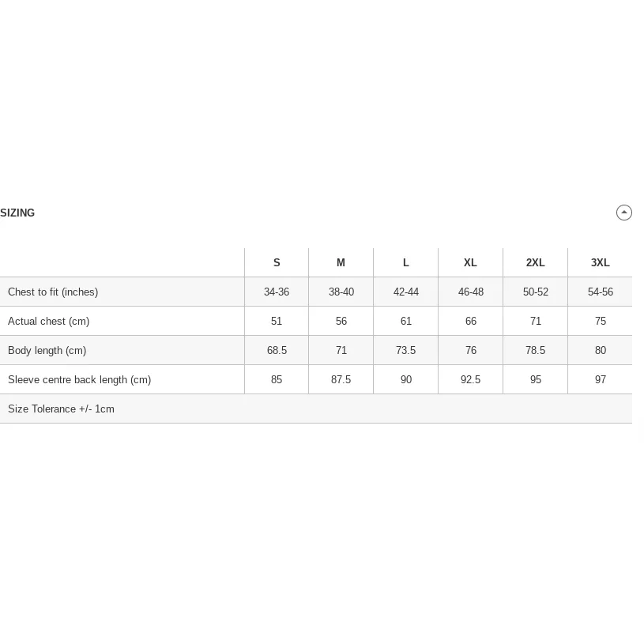This screenshot has width=644, height=644.
Task: Select the S size column header
Action: pyautogui.click(x=277, y=262)
